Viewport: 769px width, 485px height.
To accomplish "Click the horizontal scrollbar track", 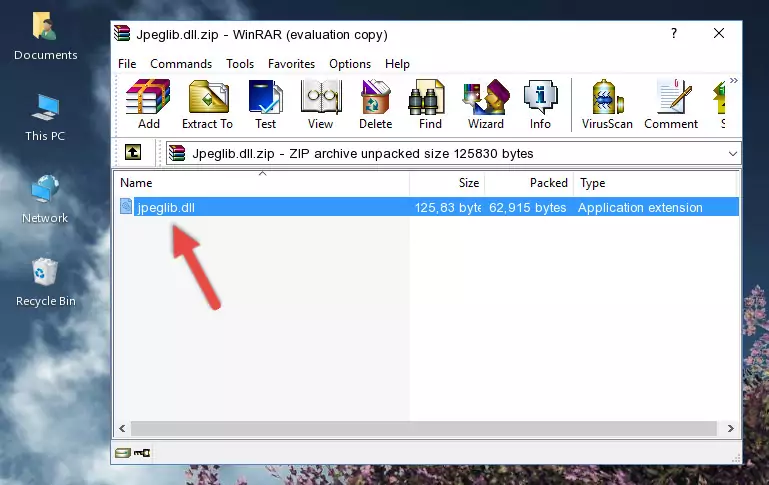I will coord(424,429).
